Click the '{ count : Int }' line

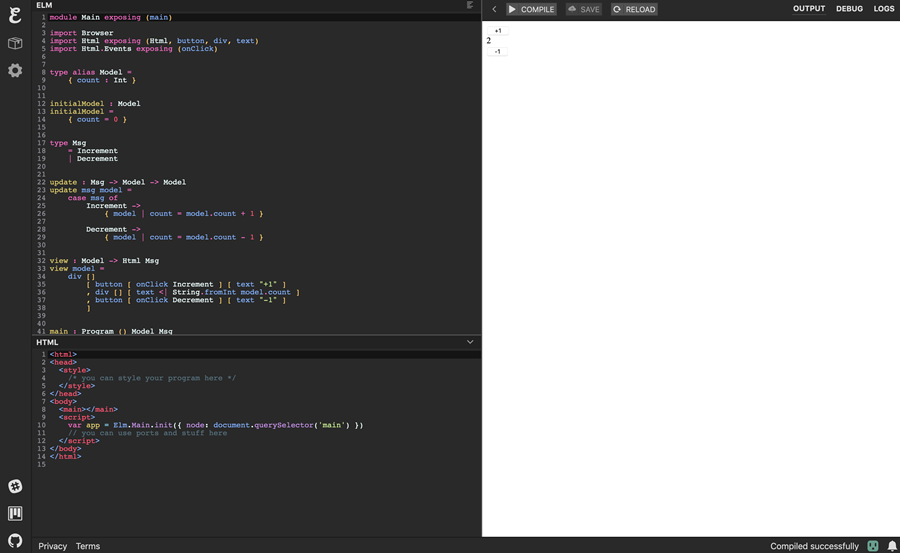(x=102, y=80)
